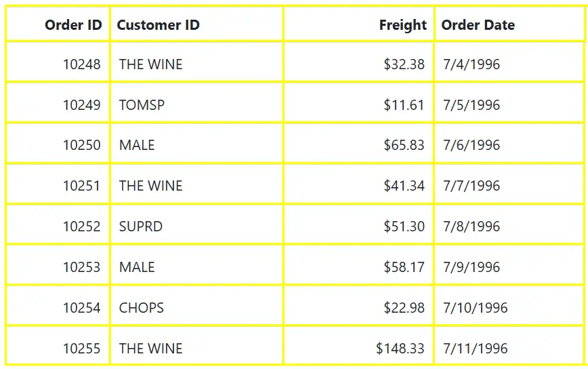Select the cell with order ID 10248
Viewport: 588px width, 369px height.
(x=81, y=64)
